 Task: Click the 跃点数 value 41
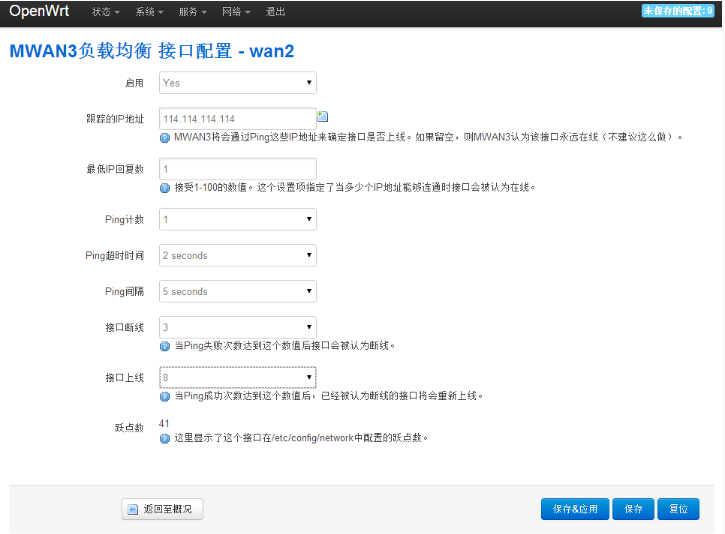click(x=164, y=424)
